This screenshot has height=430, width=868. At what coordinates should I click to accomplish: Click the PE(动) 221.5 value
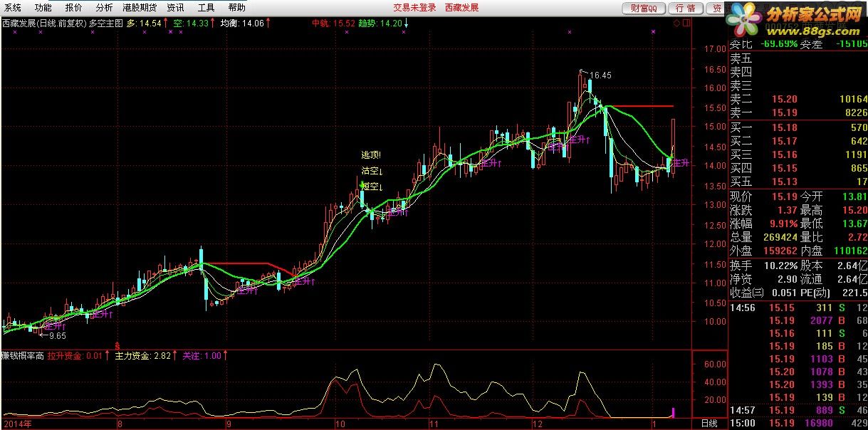pyautogui.click(x=834, y=292)
